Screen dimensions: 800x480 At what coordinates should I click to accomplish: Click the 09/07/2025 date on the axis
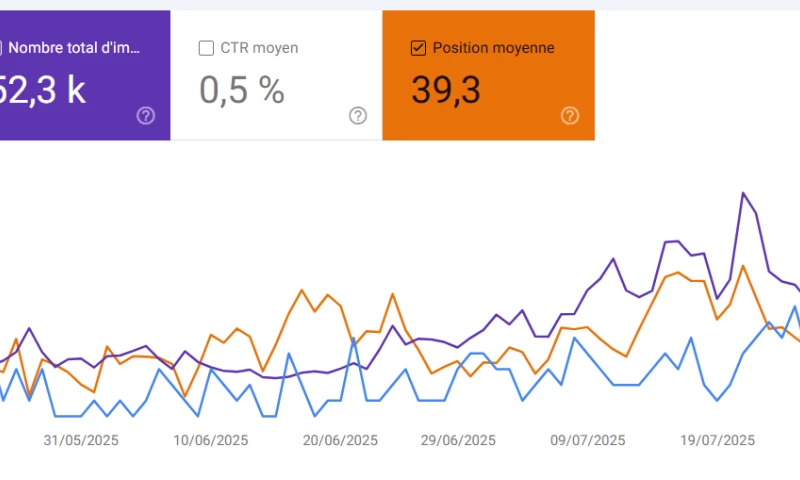coord(587,440)
